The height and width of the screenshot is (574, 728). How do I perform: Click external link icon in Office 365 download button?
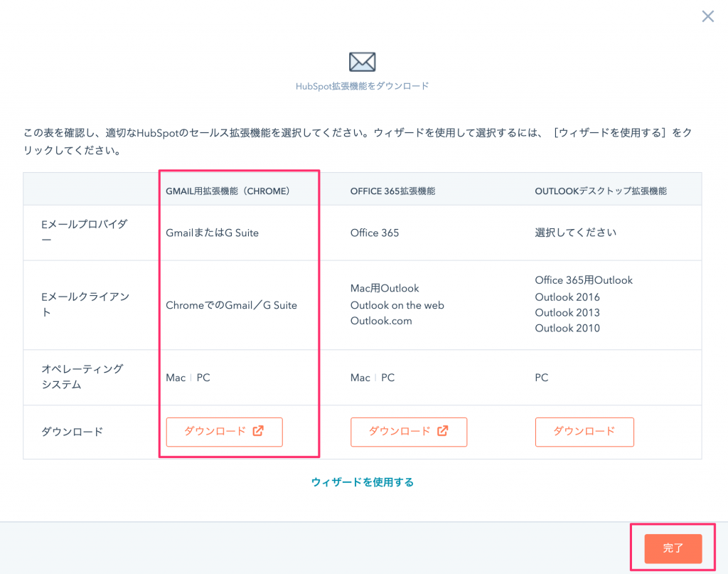(443, 431)
